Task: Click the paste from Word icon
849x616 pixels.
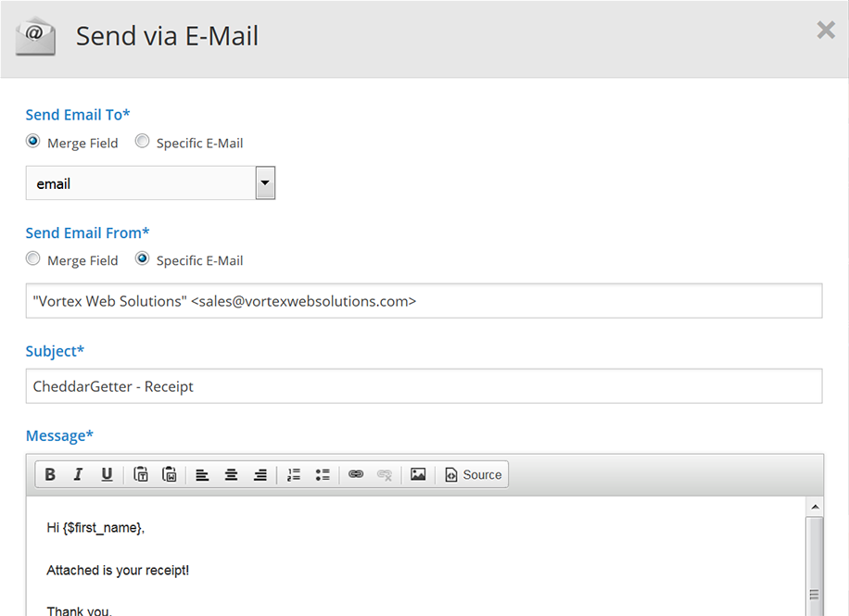Action: click(x=170, y=475)
